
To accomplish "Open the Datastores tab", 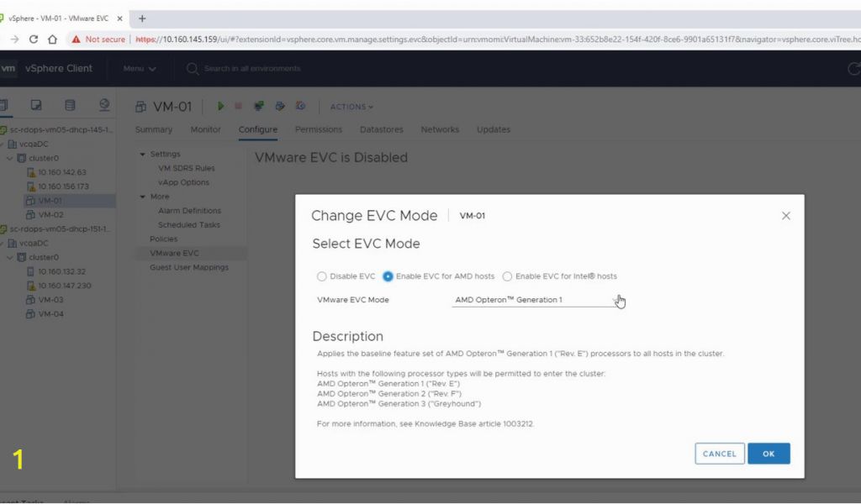I will tap(381, 129).
